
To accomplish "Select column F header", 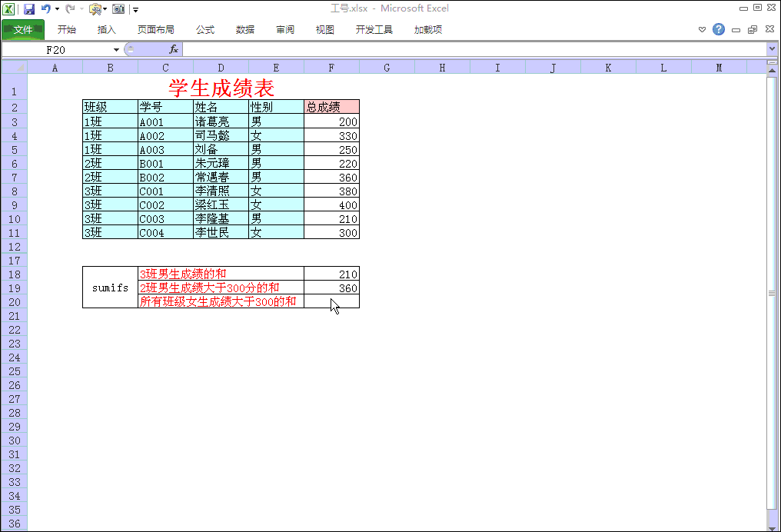I will click(331, 67).
